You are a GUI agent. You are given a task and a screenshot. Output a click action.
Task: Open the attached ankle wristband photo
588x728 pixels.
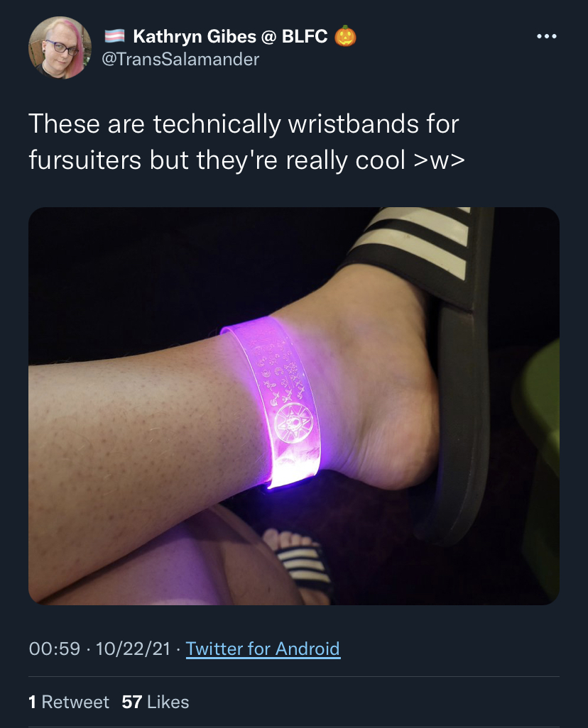coord(294,406)
